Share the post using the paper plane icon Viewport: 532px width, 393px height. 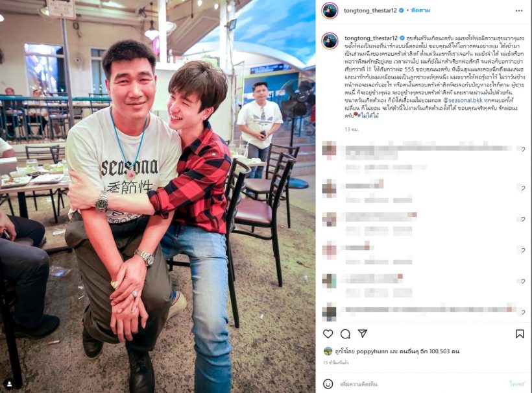coord(363,333)
